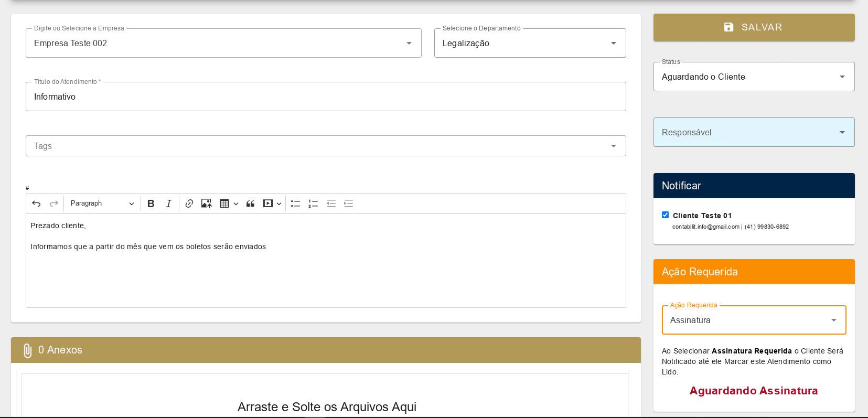This screenshot has height=418, width=868.
Task: Click the undo icon in editor toolbar
Action: click(36, 203)
